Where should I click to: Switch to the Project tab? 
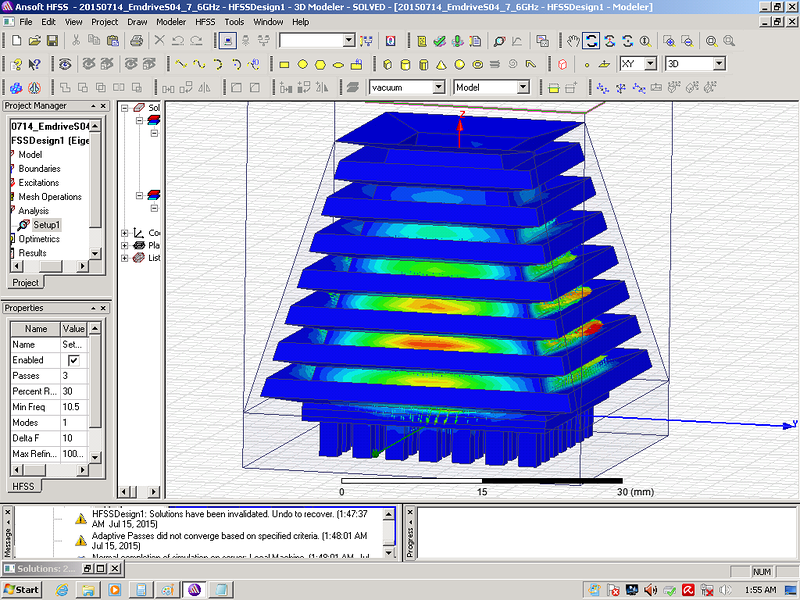[25, 283]
